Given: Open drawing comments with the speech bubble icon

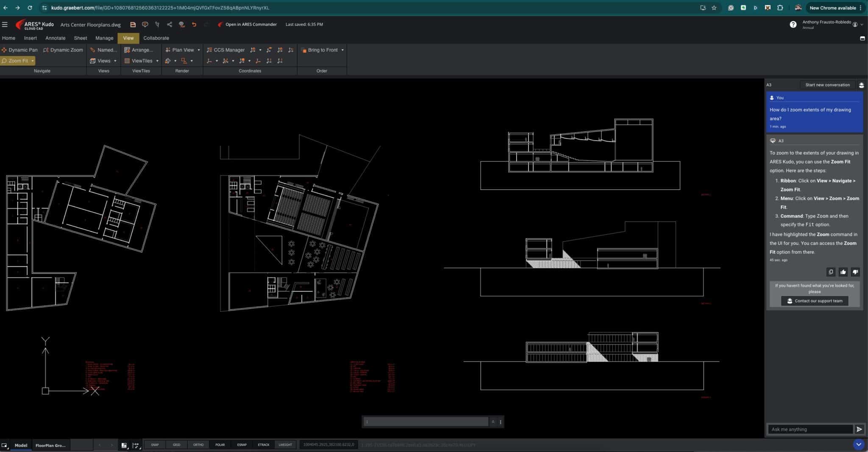Looking at the screenshot, I should click(145, 24).
